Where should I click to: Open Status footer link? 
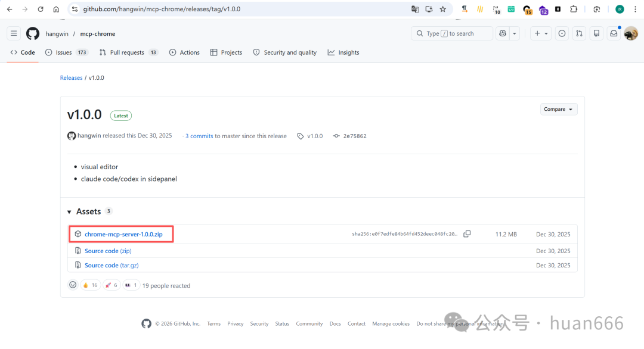282,323
